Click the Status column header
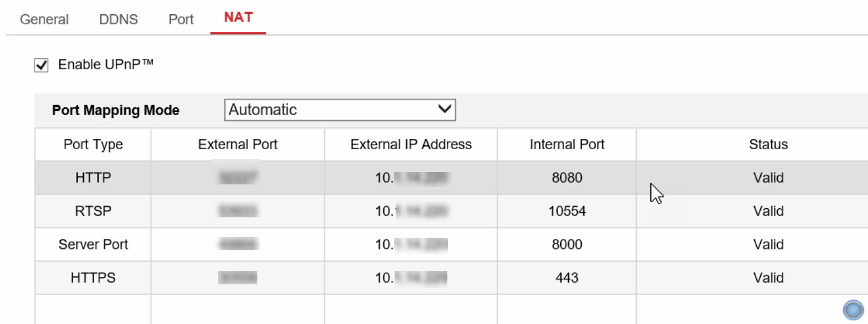The height and width of the screenshot is (324, 868). 768,144
